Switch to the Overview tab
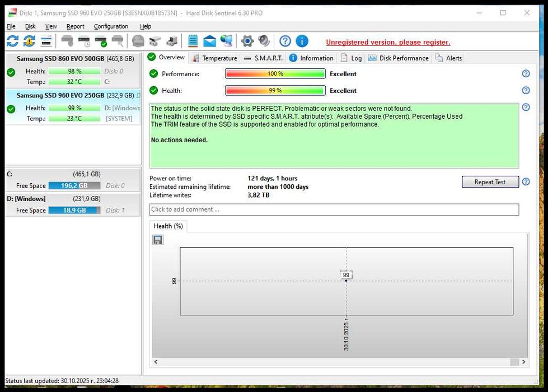 tap(167, 57)
